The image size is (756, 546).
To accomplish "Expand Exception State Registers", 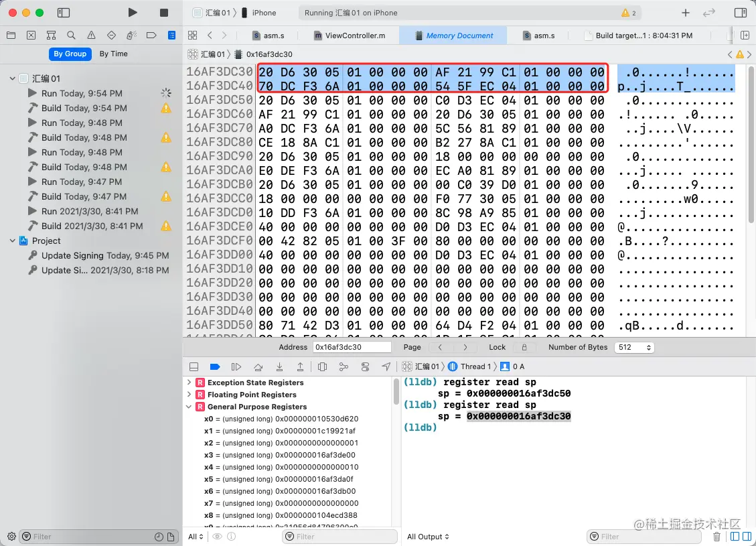I will [x=189, y=382].
